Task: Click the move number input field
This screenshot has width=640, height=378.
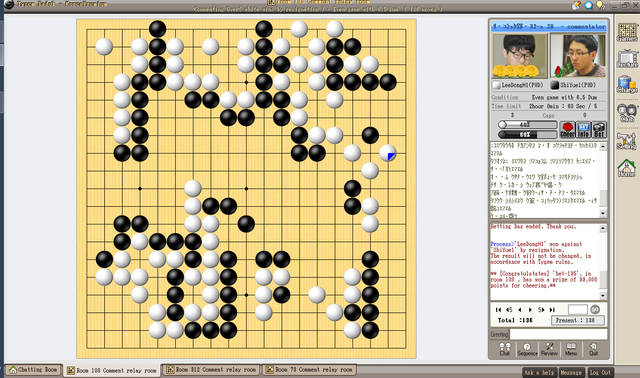Action: 578,309
